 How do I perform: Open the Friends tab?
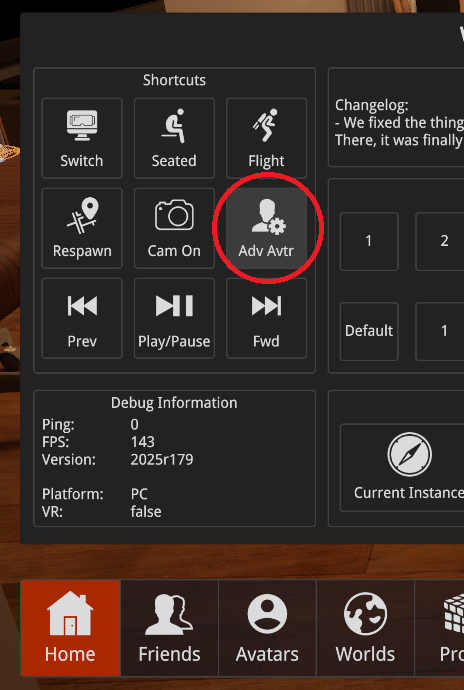pyautogui.click(x=169, y=628)
